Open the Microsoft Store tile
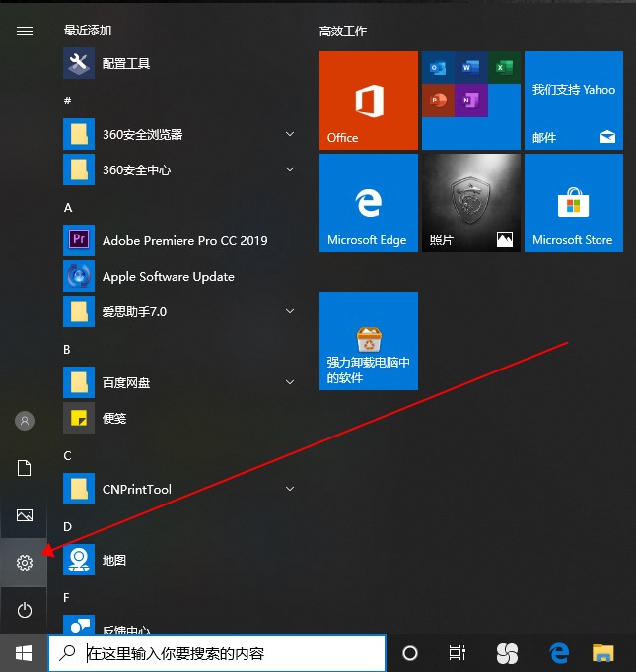This screenshot has height=672, width=636. point(574,203)
